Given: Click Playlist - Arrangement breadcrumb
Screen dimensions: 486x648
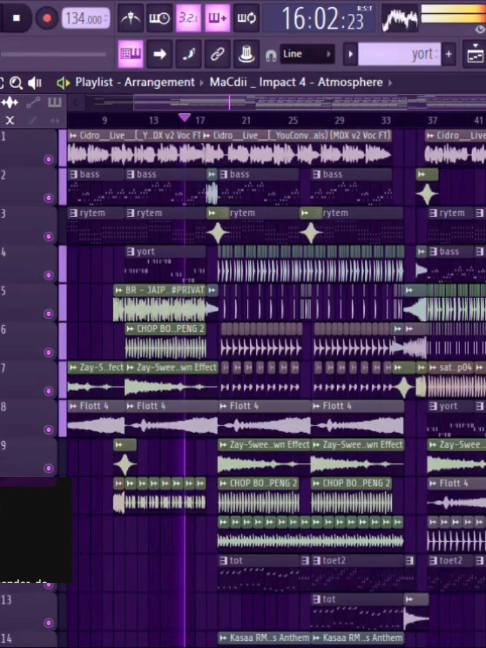Looking at the screenshot, I should (135, 82).
